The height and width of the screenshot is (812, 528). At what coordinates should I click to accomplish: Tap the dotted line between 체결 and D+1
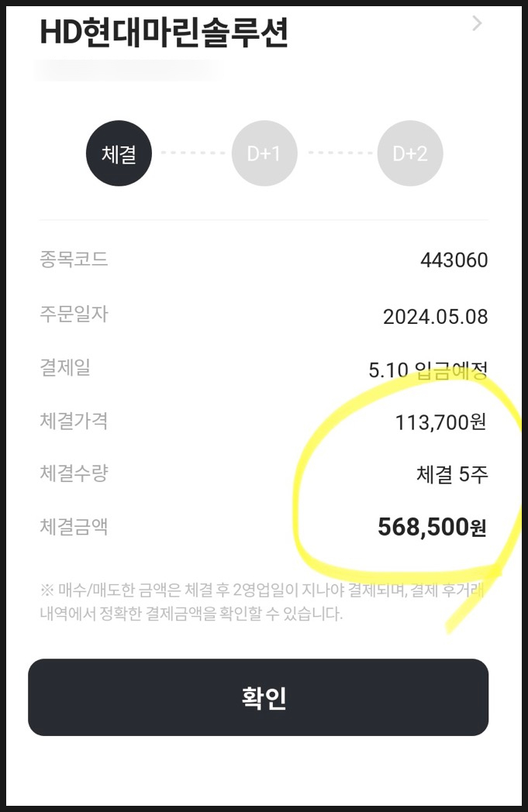tap(192, 153)
